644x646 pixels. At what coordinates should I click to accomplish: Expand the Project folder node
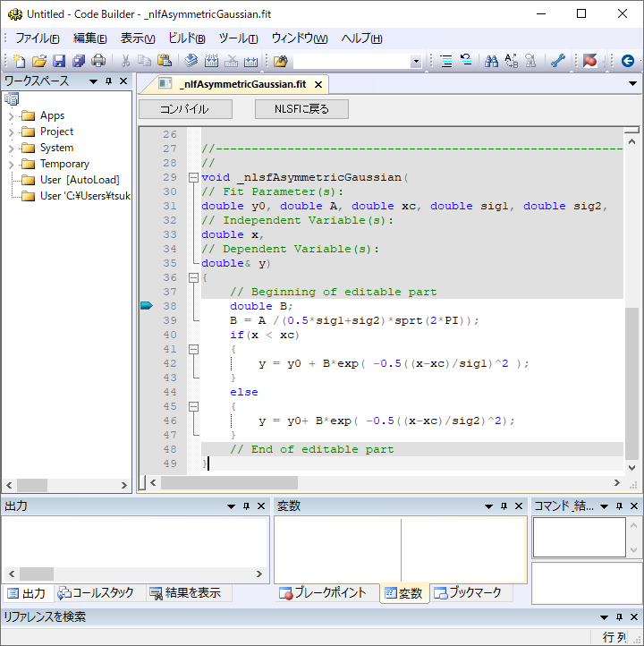point(11,132)
